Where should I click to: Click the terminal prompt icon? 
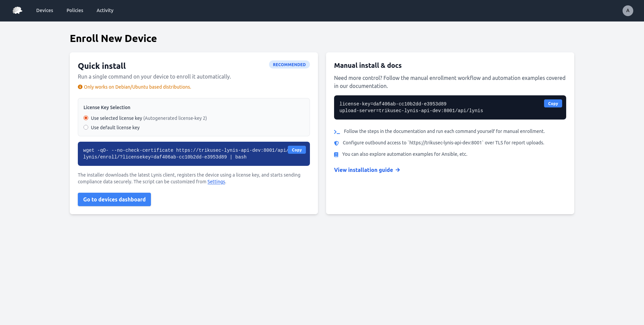pos(337,132)
